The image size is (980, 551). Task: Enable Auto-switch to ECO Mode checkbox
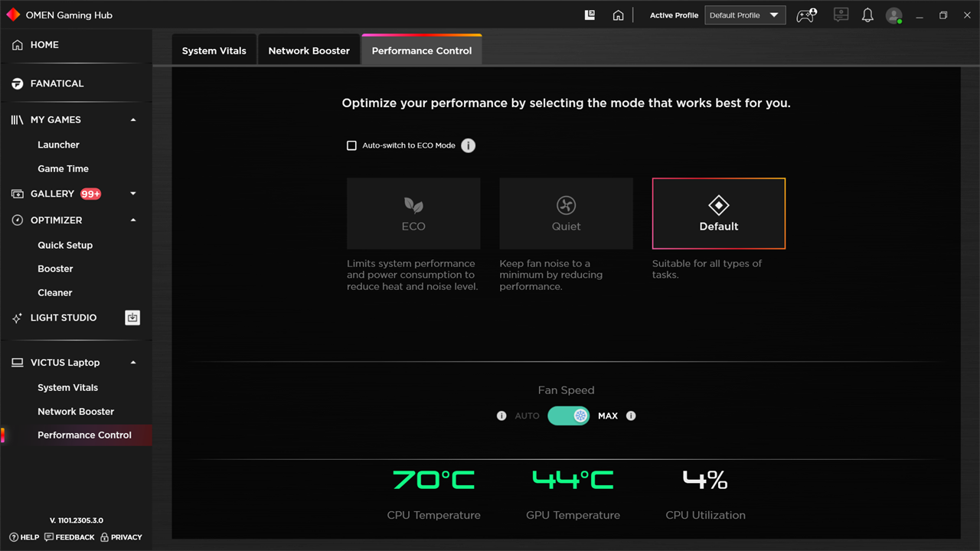pos(352,145)
